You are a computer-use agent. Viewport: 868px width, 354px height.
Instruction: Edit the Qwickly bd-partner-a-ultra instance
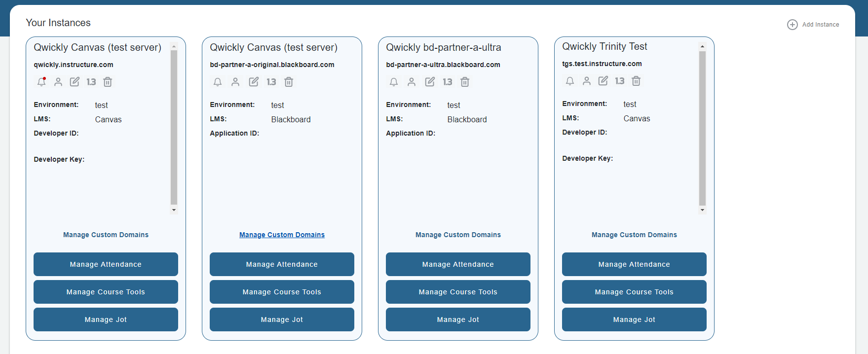coord(430,82)
